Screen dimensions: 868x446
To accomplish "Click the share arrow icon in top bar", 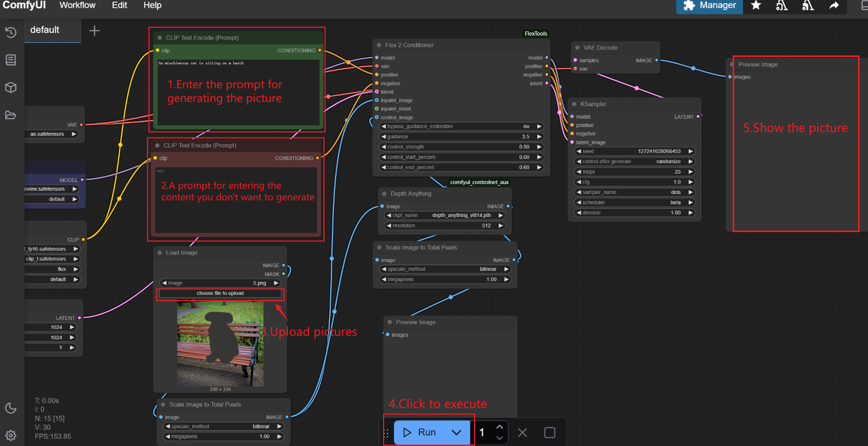I will (834, 6).
